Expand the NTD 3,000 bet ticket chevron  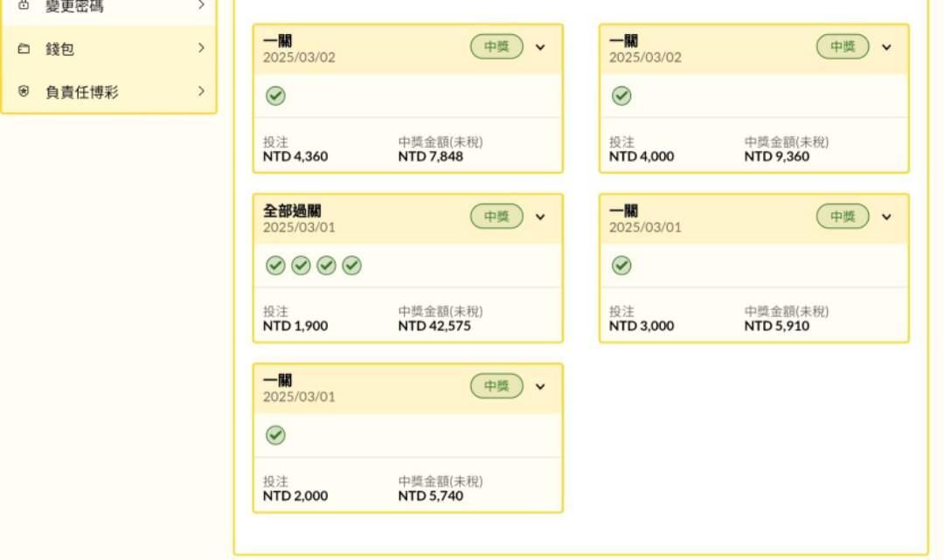click(x=886, y=217)
